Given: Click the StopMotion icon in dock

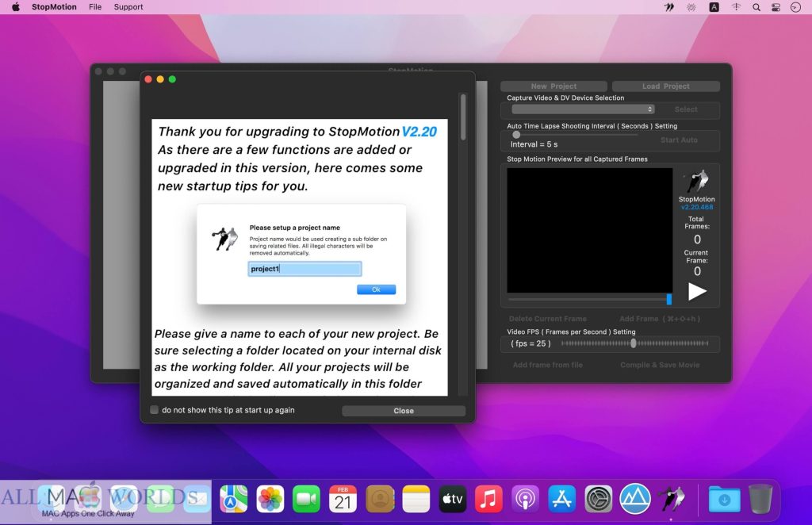Looking at the screenshot, I should click(x=671, y=499).
